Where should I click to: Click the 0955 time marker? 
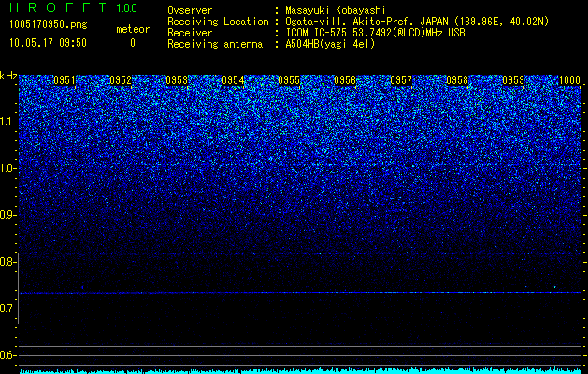289,80
